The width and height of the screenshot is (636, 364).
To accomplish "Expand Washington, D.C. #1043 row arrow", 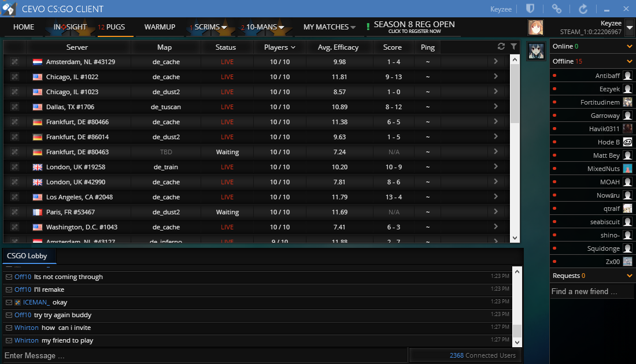I will 496,226.
